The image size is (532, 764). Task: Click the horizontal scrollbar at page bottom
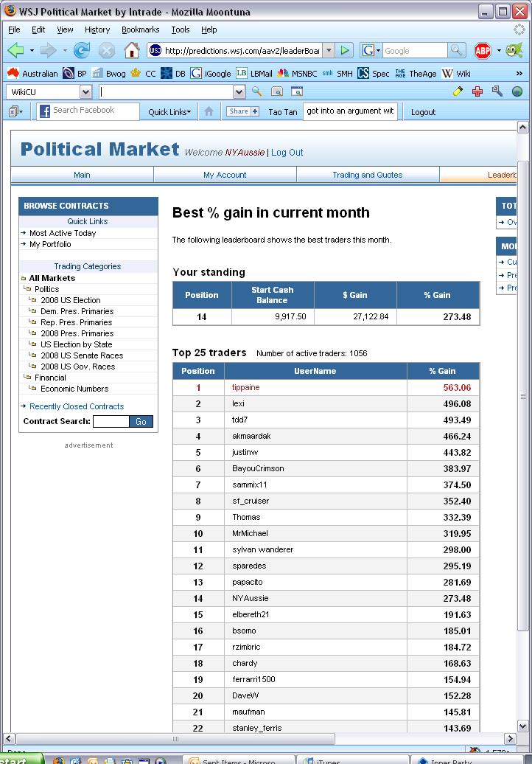(x=175, y=738)
